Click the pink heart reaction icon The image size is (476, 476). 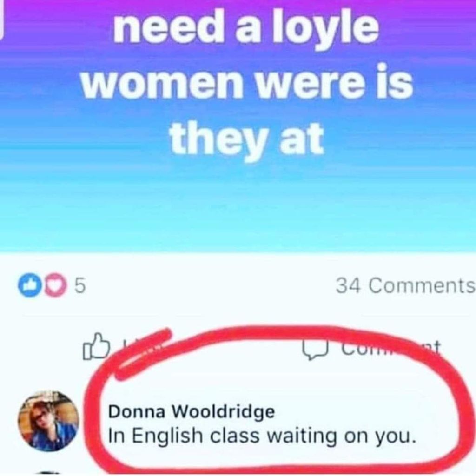pos(55,285)
